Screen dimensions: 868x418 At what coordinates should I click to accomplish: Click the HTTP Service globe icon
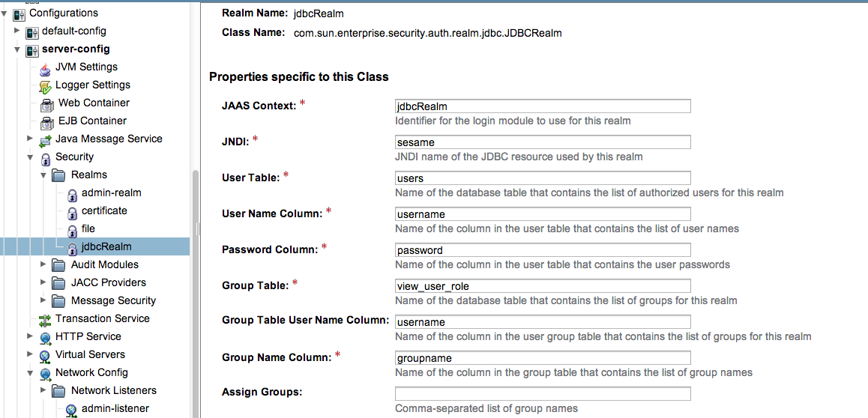(45, 337)
